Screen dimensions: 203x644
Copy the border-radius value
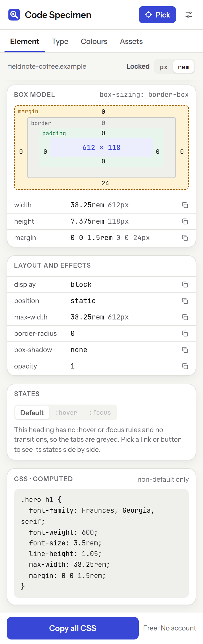click(x=185, y=334)
